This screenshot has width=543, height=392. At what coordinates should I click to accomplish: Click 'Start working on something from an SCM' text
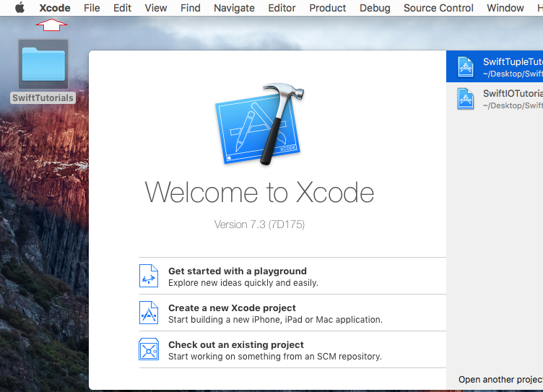[x=275, y=357]
